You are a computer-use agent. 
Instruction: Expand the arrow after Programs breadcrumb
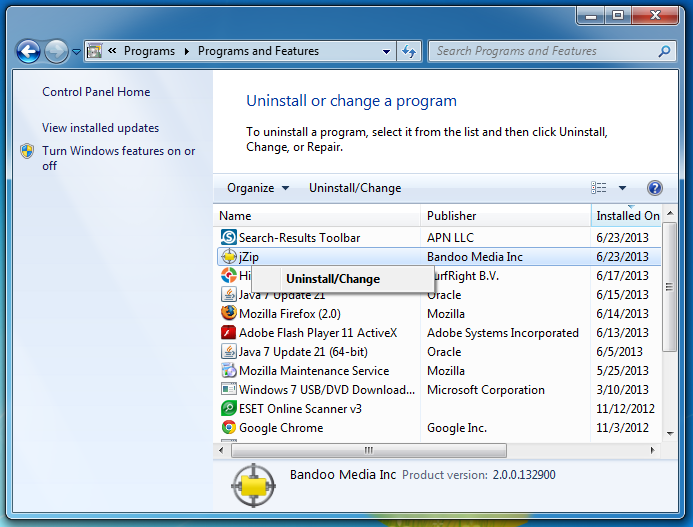187,51
